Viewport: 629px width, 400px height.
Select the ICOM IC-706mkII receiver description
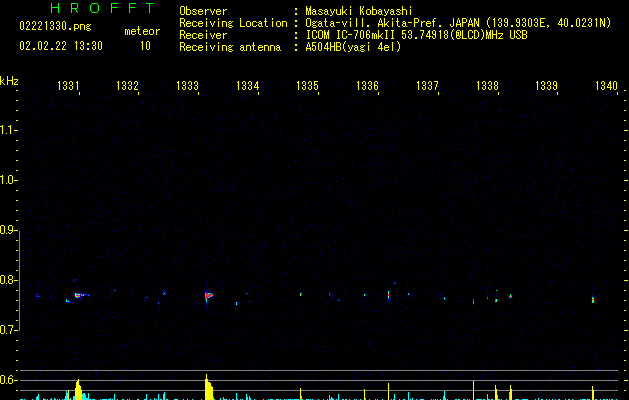click(416, 35)
